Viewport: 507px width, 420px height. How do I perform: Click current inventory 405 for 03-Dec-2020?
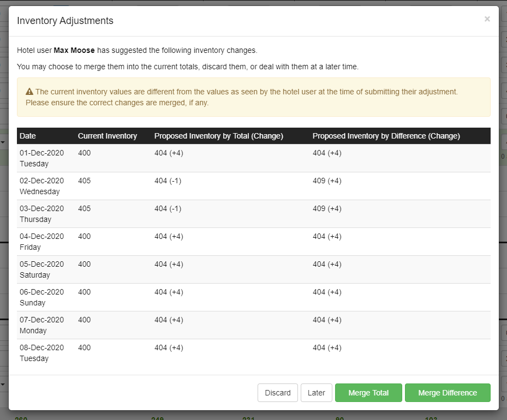[x=85, y=208]
